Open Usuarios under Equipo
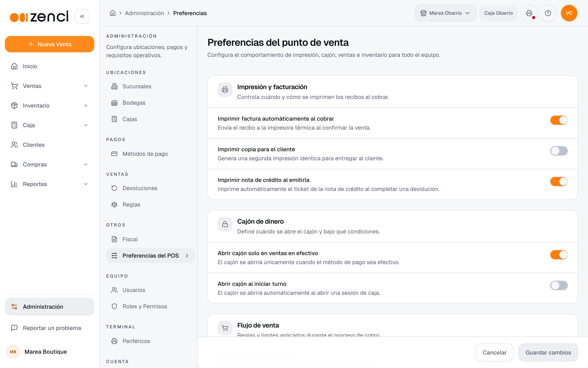 pyautogui.click(x=150, y=290)
